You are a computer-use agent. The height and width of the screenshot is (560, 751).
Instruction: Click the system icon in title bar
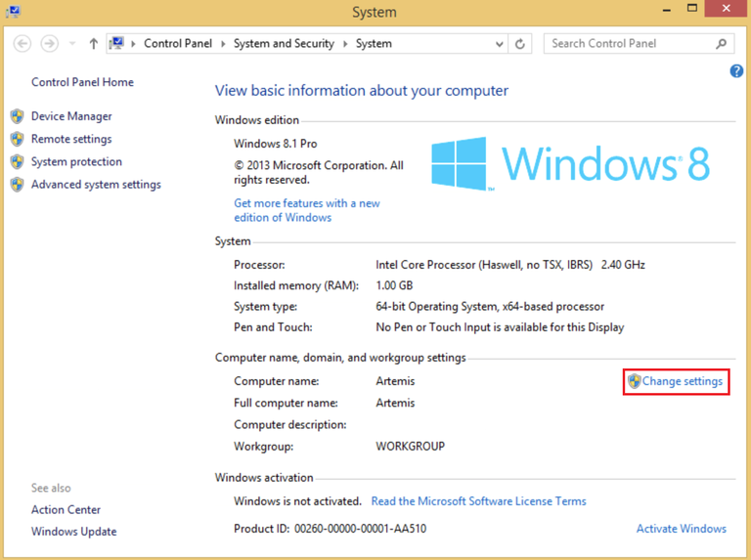pos(13,11)
